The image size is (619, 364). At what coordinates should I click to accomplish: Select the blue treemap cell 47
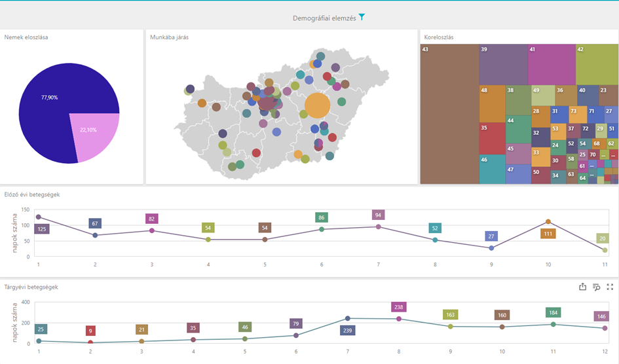click(519, 174)
